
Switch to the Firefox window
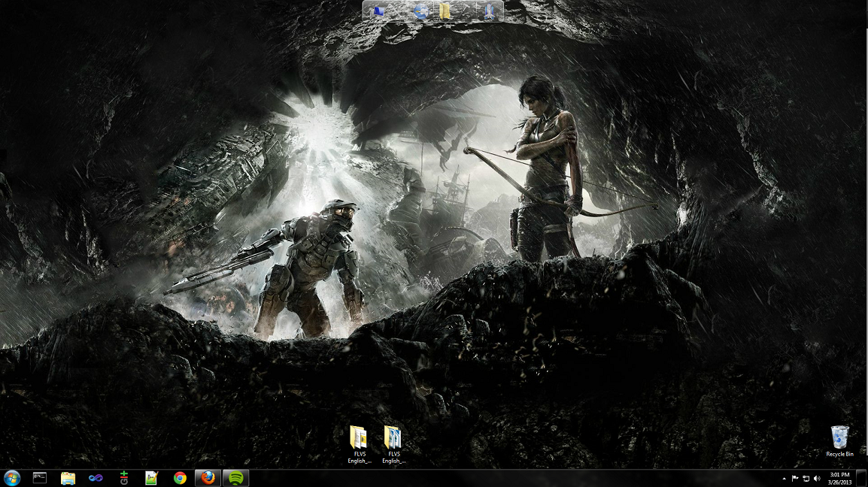(208, 477)
